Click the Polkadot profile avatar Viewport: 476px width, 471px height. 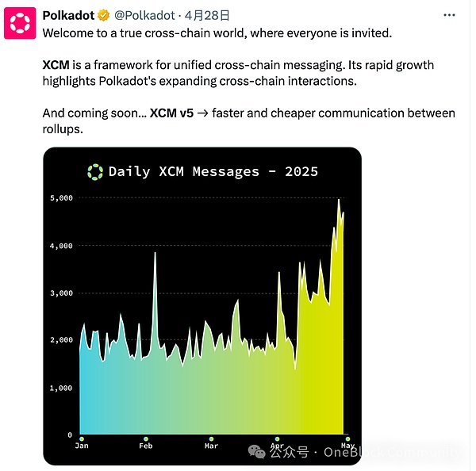pyautogui.click(x=20, y=23)
